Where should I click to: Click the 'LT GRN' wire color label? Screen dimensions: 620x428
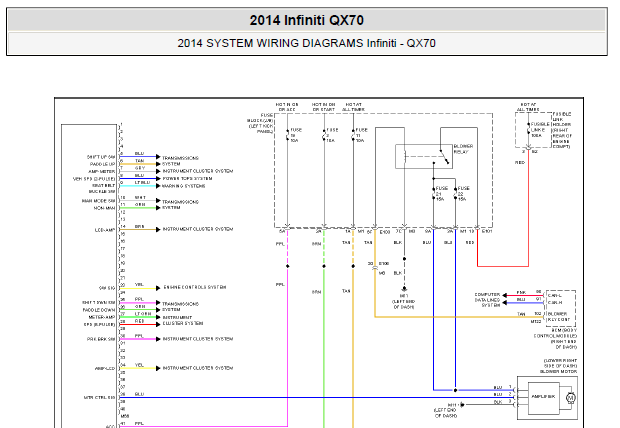[x=143, y=314]
